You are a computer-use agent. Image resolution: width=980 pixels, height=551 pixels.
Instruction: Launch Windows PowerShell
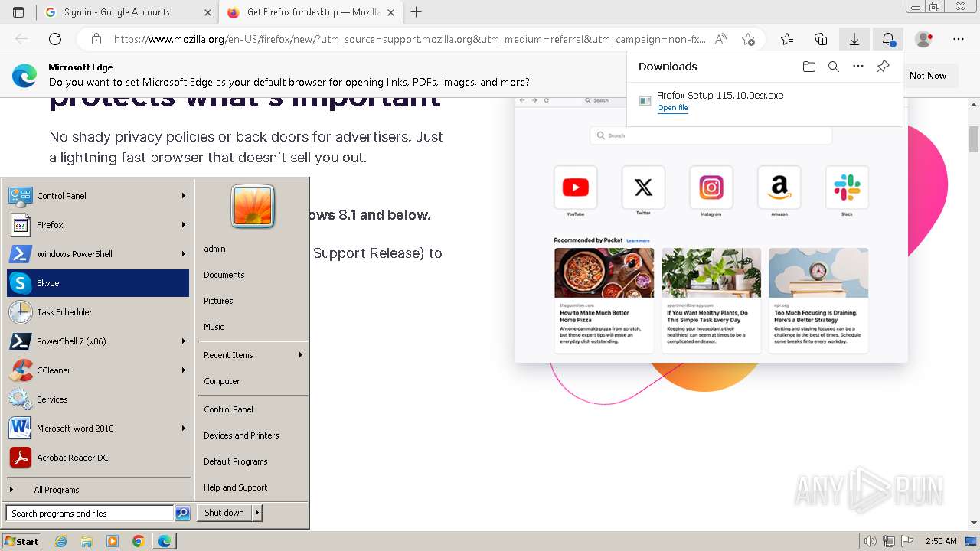[97, 254]
